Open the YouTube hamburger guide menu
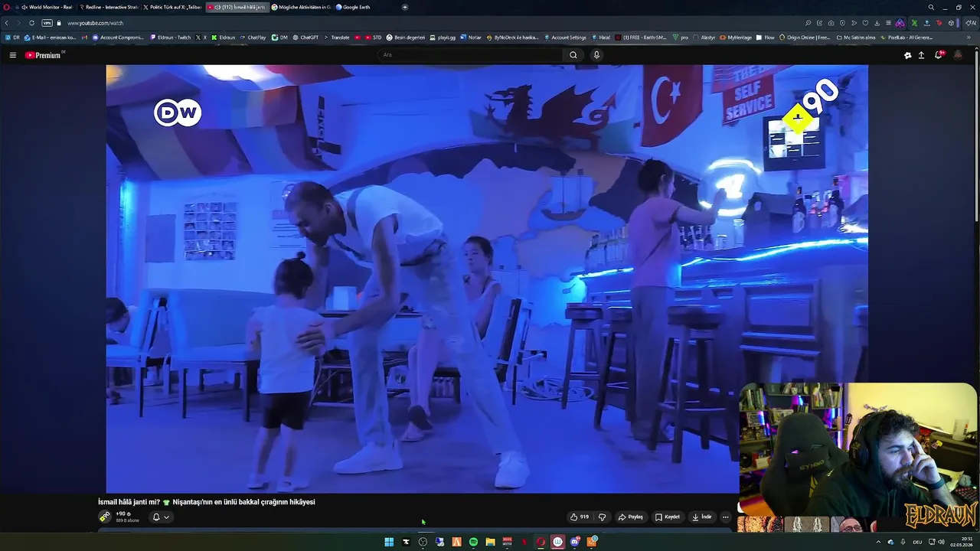The image size is (980, 551). [x=12, y=55]
